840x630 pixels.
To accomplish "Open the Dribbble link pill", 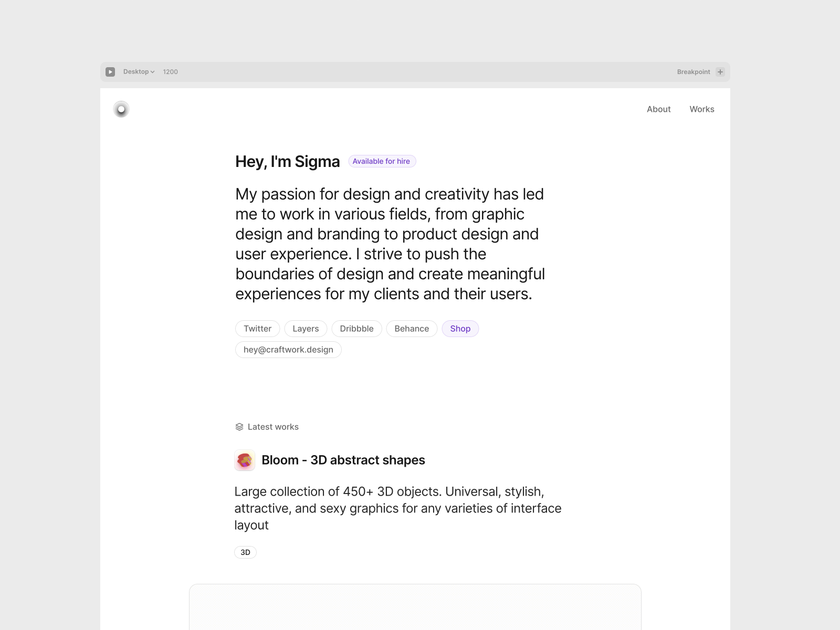I will click(356, 329).
